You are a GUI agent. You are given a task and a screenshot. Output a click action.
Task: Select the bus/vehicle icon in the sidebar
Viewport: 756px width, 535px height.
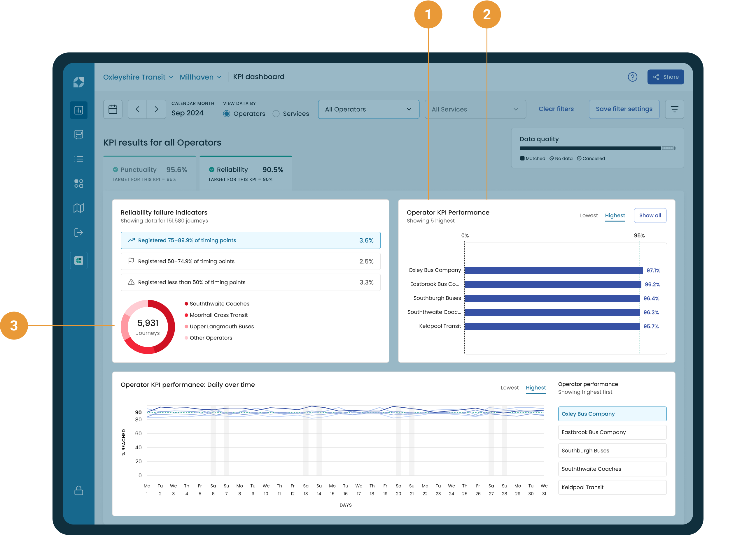[78, 134]
